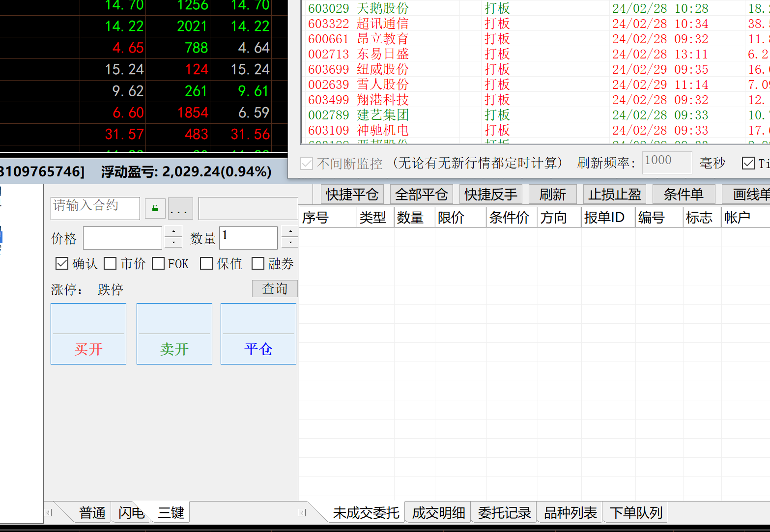Focus the 数量 quantity input field
The width and height of the screenshot is (770, 532).
coord(249,238)
